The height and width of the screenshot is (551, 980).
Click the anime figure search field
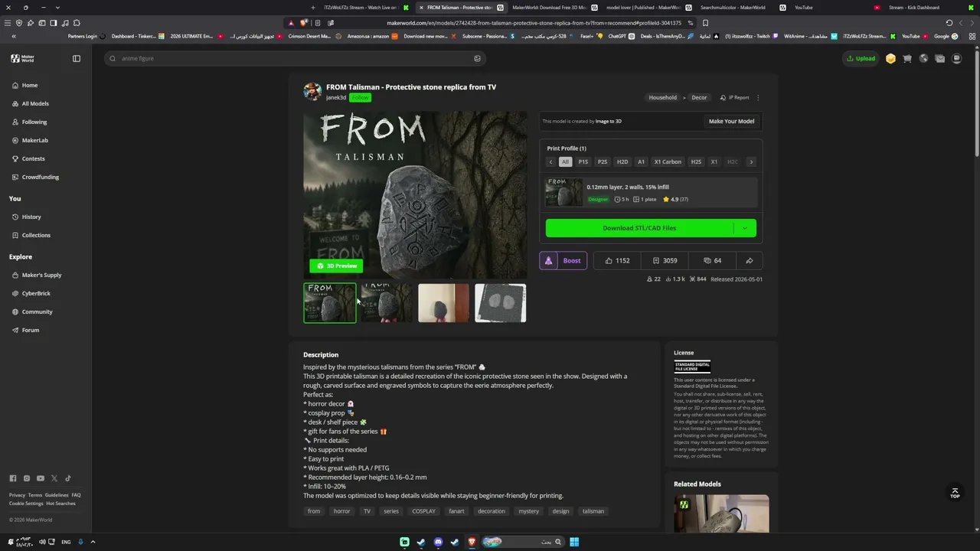[x=295, y=58]
